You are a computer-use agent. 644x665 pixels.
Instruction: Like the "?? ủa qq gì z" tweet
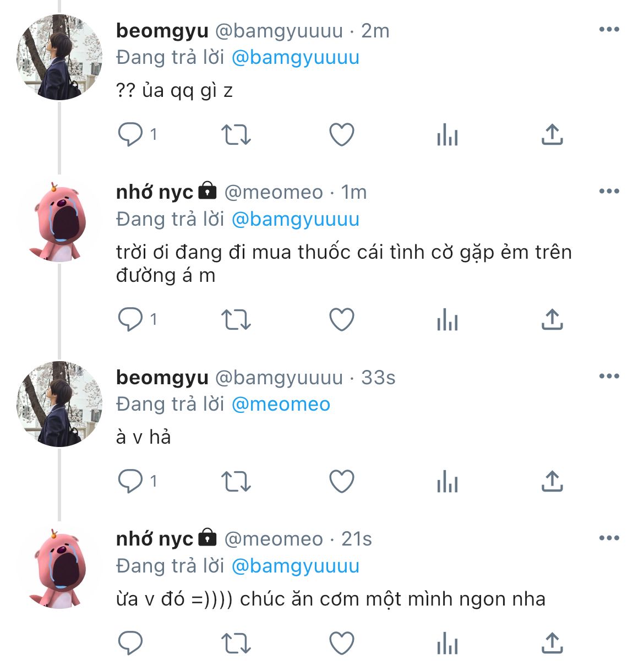coord(341,135)
